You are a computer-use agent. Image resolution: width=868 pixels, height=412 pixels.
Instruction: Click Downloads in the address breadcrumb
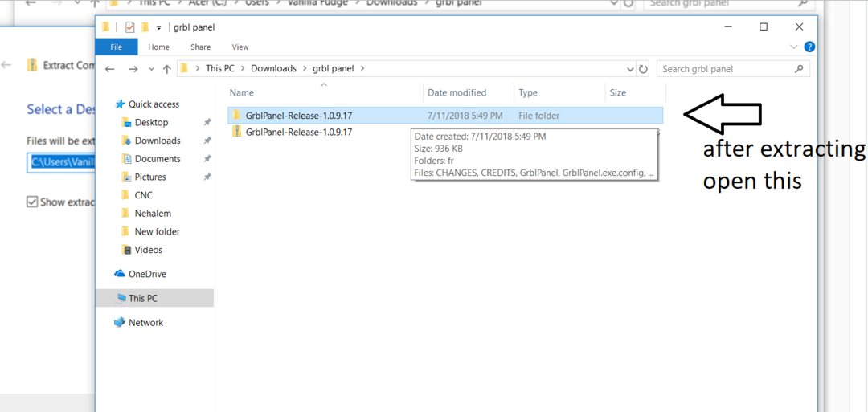[273, 69]
